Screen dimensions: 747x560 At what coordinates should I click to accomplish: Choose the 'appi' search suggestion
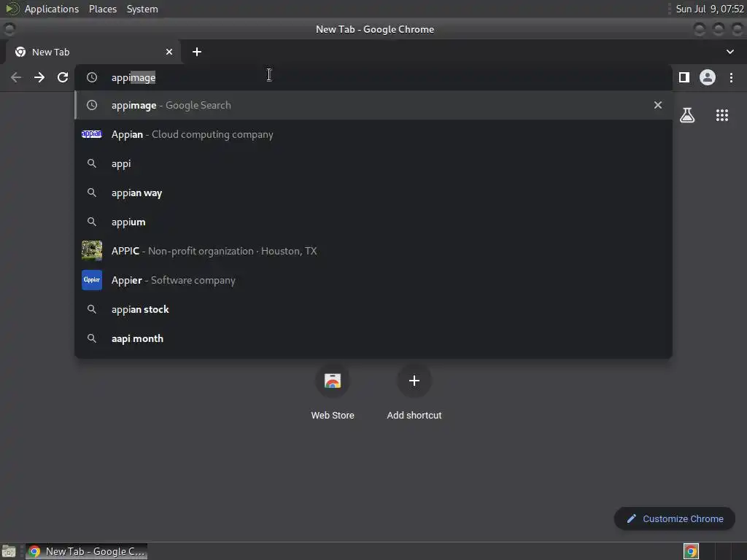373,163
